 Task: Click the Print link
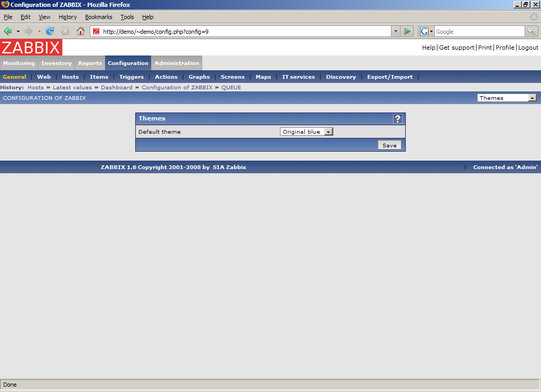tap(485, 48)
